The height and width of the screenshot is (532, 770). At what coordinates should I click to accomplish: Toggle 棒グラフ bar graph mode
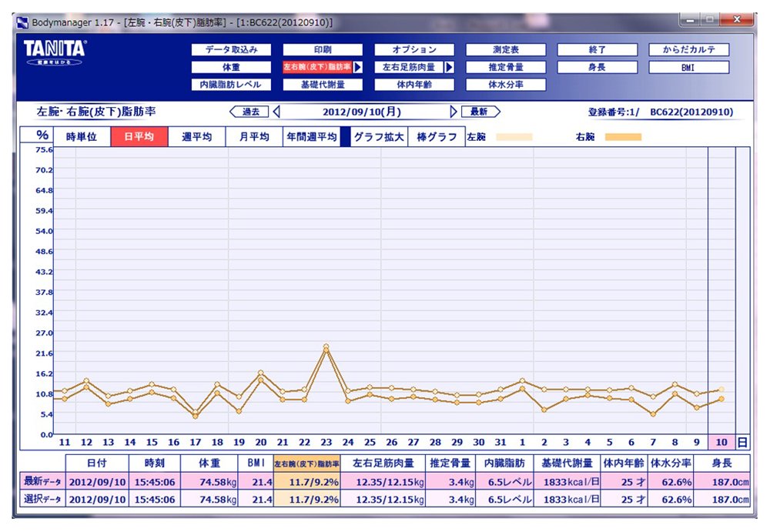(436, 137)
